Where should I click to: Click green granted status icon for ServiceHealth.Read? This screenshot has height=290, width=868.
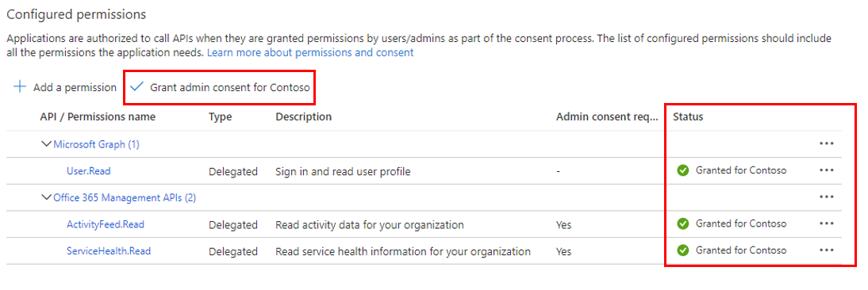683,250
